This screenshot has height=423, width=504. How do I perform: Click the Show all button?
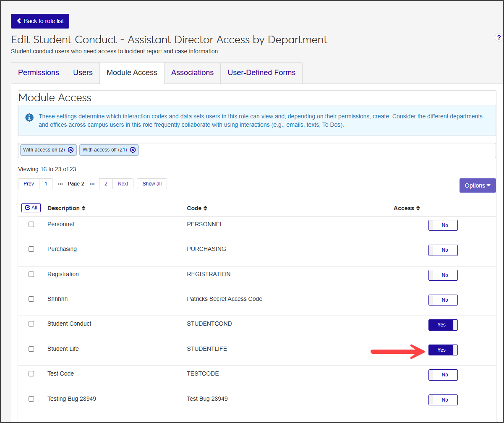pyautogui.click(x=152, y=184)
